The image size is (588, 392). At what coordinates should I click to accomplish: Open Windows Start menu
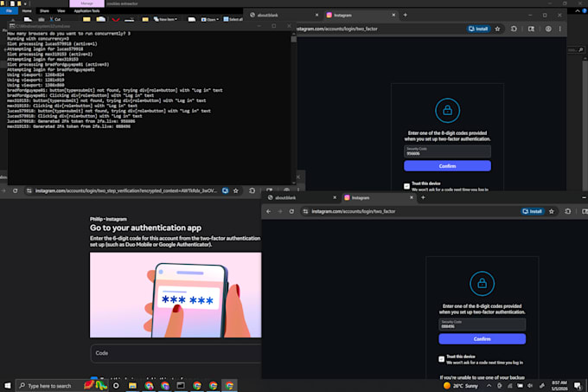(x=7, y=386)
